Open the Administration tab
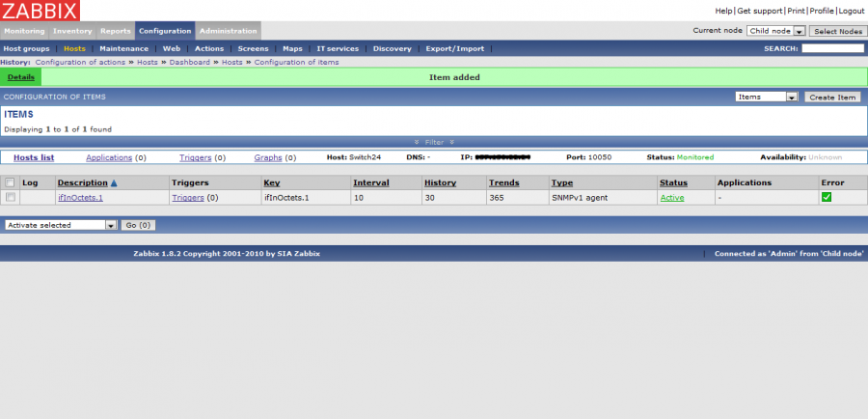Screen dimensions: 868x419 [x=228, y=31]
